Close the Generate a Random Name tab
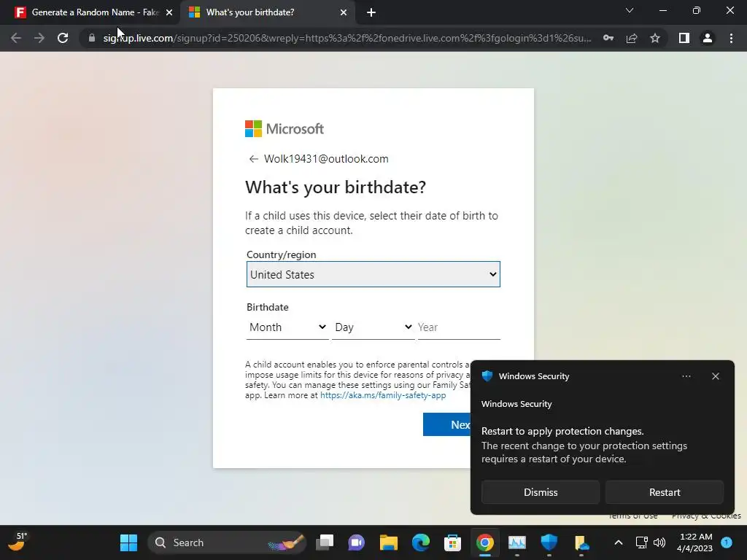This screenshot has height=560, width=747. 169,12
